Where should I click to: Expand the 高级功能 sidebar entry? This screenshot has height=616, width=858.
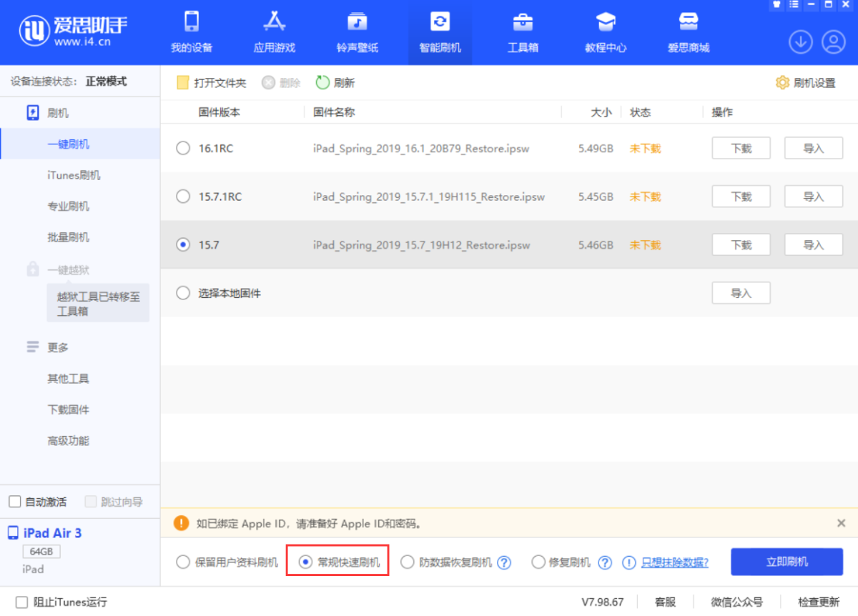66,440
